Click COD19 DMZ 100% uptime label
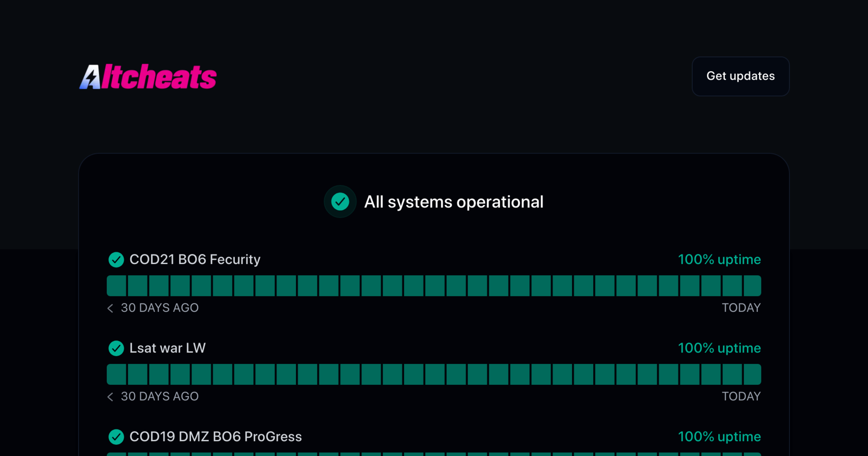The width and height of the screenshot is (868, 456). 719,437
